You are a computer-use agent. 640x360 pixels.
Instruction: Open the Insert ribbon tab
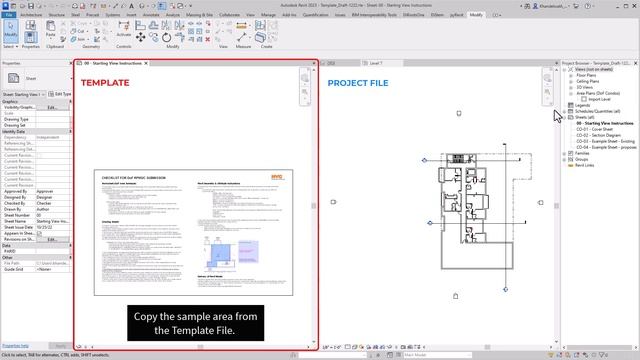(x=131, y=15)
